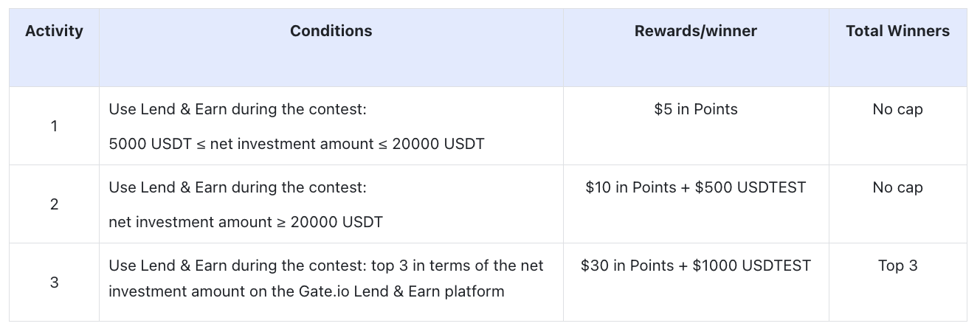Click the Rewards/winner column header
Screen dimensions: 980x329
695,31
